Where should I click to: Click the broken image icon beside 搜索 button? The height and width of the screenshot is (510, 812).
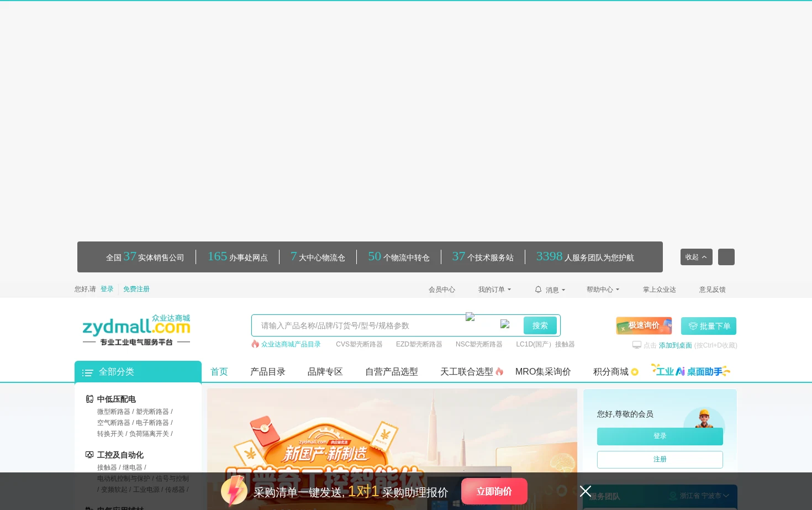(x=505, y=324)
